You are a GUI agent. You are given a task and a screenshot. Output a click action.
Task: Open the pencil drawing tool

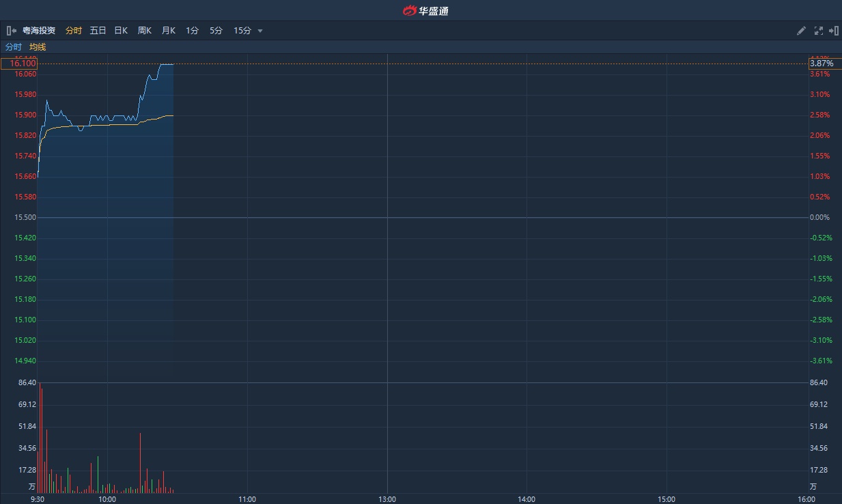(802, 31)
